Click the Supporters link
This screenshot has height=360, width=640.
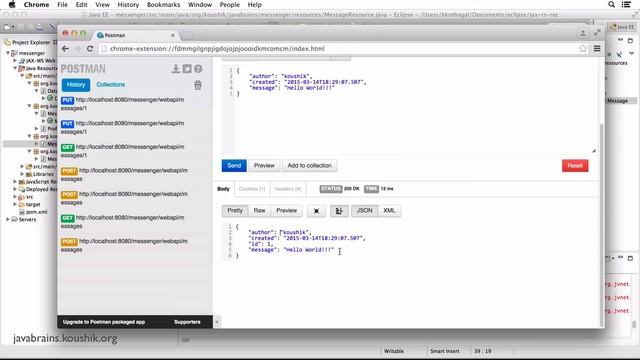click(x=187, y=322)
